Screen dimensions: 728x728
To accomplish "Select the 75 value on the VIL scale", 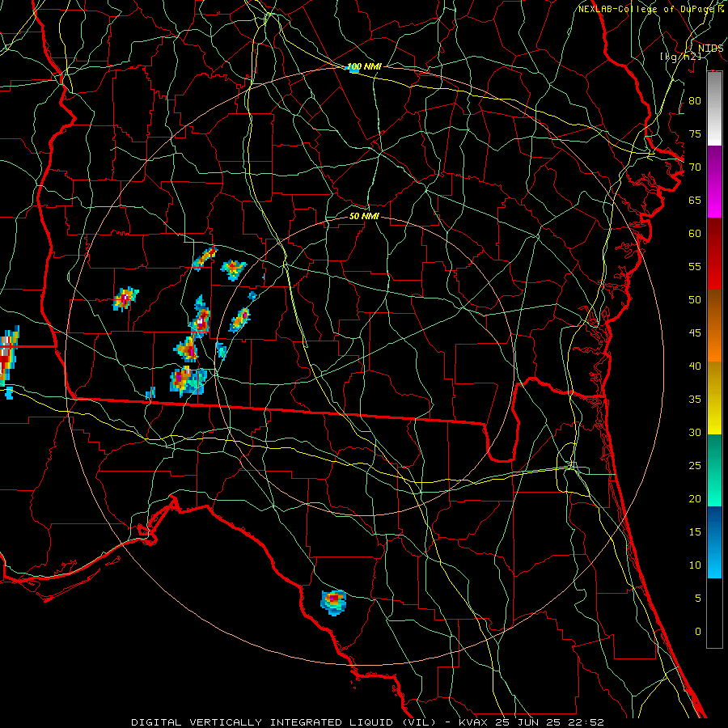I will tap(695, 134).
